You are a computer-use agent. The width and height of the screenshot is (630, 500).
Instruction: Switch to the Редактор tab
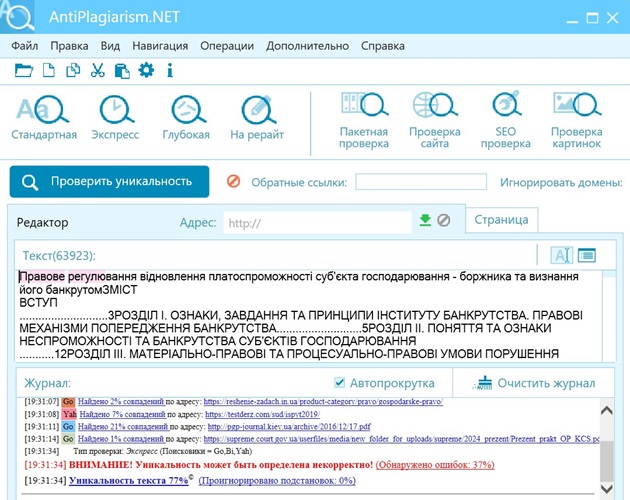(43, 222)
